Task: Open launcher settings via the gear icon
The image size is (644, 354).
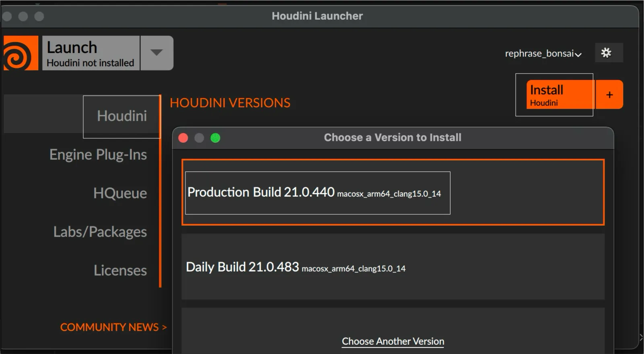Action: pyautogui.click(x=608, y=52)
